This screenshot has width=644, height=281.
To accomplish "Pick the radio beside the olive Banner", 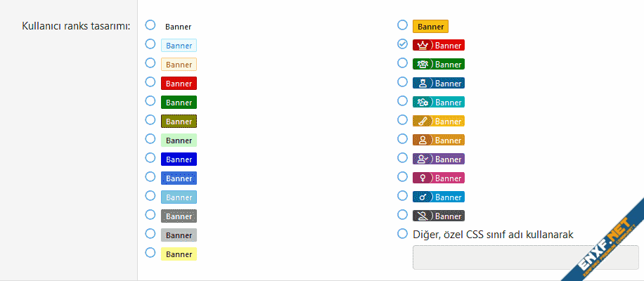I will pyautogui.click(x=150, y=120).
